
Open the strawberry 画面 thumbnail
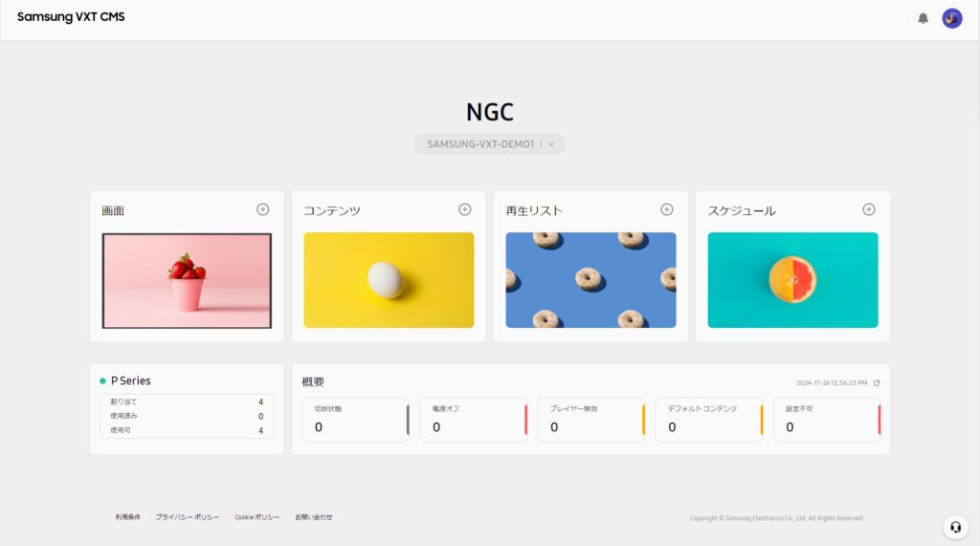click(187, 280)
